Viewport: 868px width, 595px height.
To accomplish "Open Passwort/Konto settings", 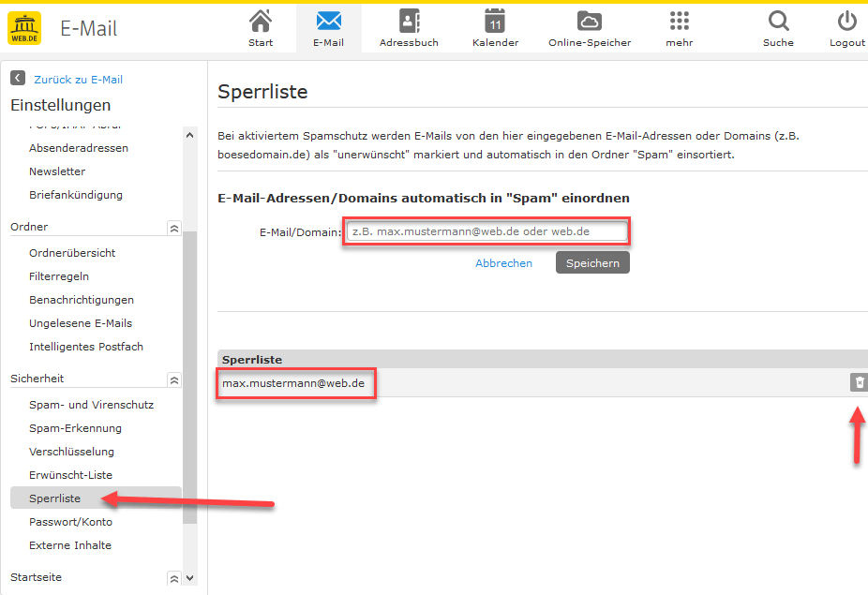I will (x=70, y=522).
